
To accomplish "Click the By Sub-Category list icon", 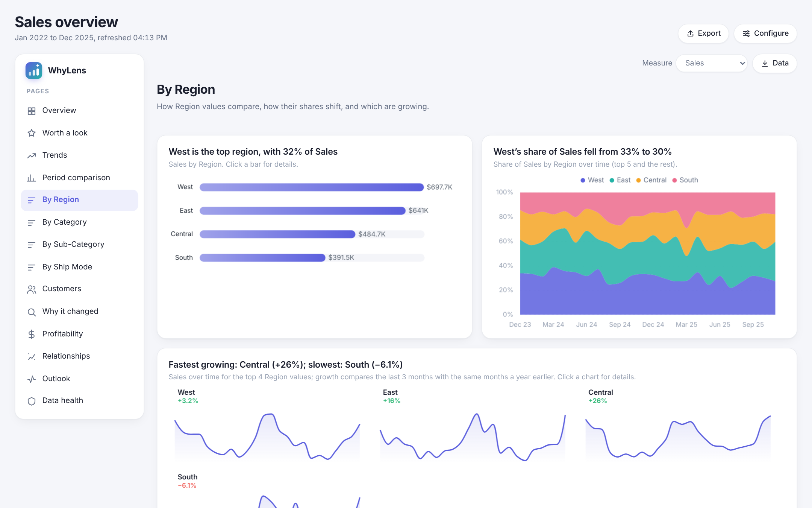I will pos(32,245).
